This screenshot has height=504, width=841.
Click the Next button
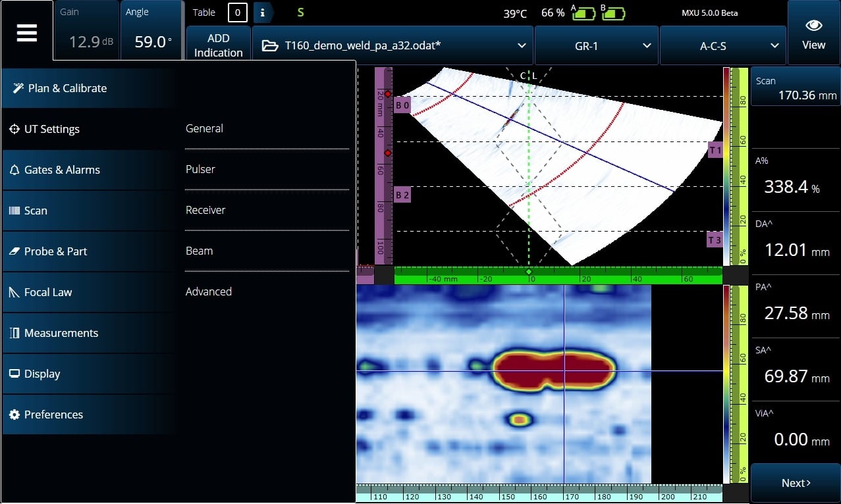[796, 483]
